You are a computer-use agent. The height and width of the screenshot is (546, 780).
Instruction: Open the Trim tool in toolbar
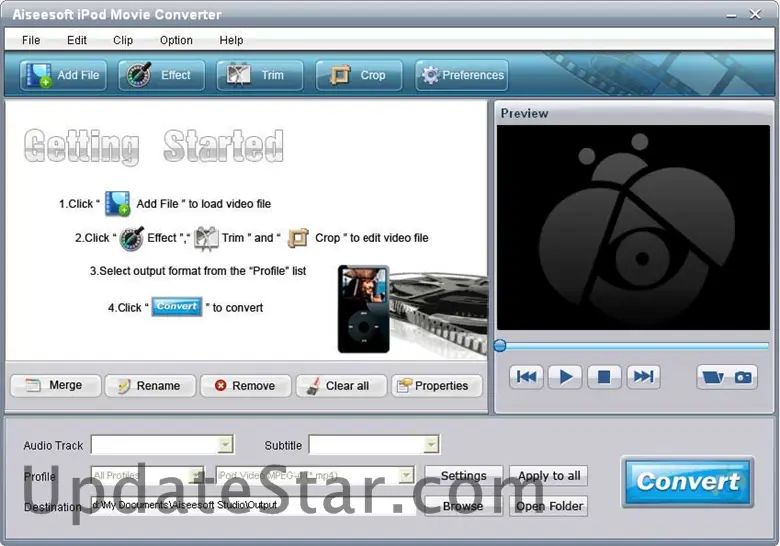pos(260,76)
